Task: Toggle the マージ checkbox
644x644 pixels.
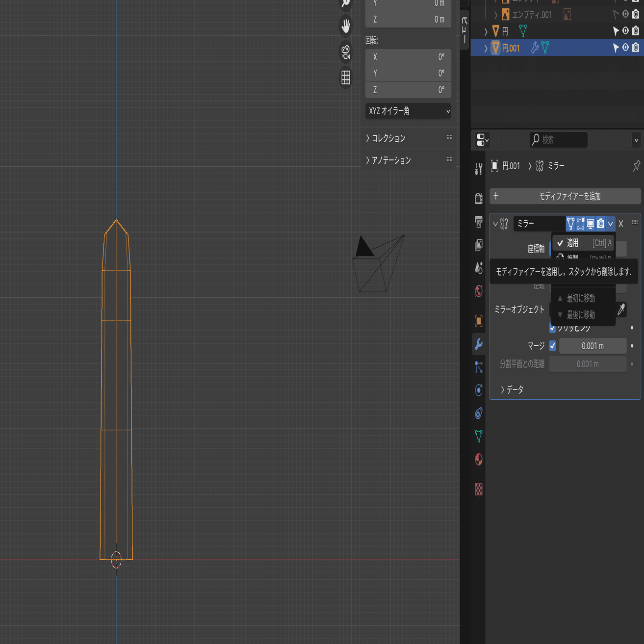Action: point(553,346)
